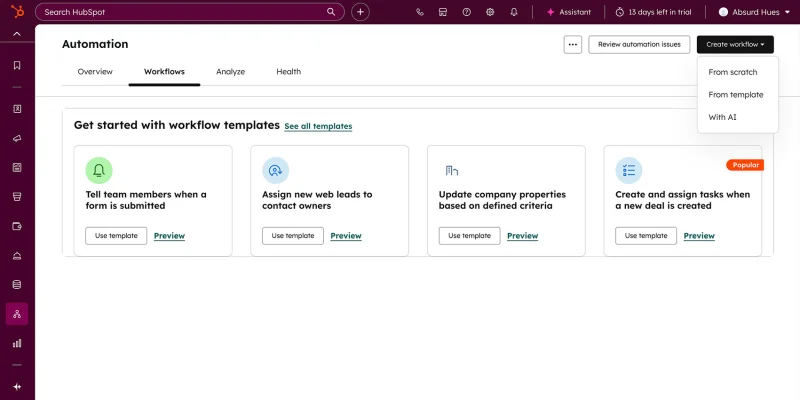Open the Reporting bar chart sidebar icon
The width and height of the screenshot is (800, 400).
pos(17,343)
